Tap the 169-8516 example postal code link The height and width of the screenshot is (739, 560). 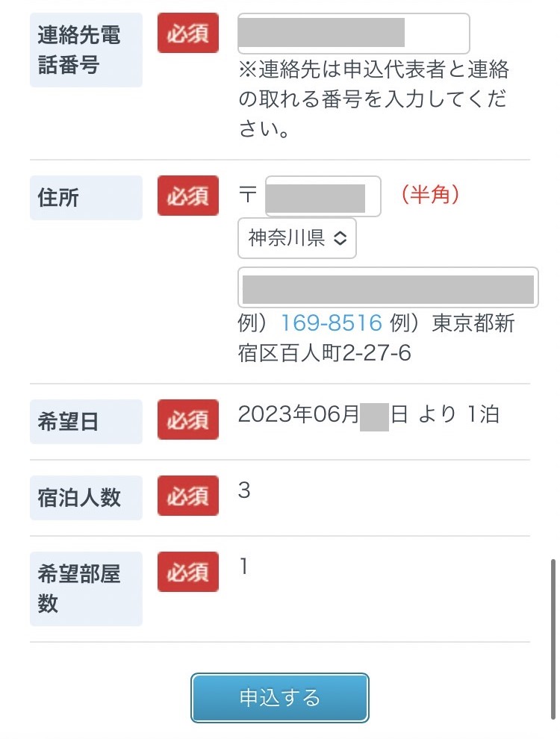click(x=331, y=323)
